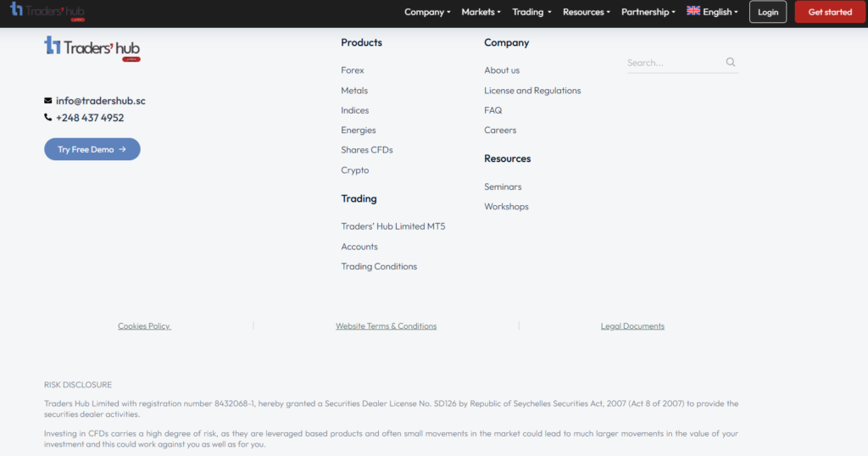Screen dimensions: 868x456
Task: Go to the Indices page link
Action: 355,110
